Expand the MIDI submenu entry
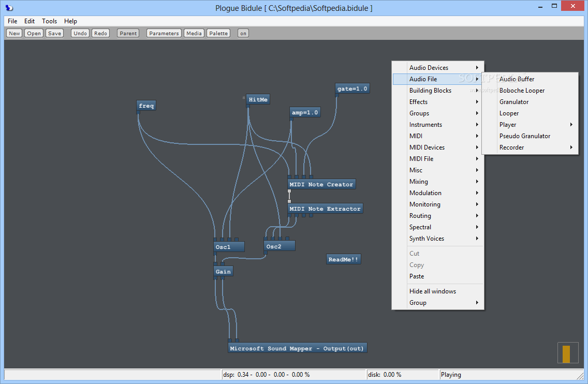Image resolution: width=588 pixels, height=384 pixels. pos(438,136)
